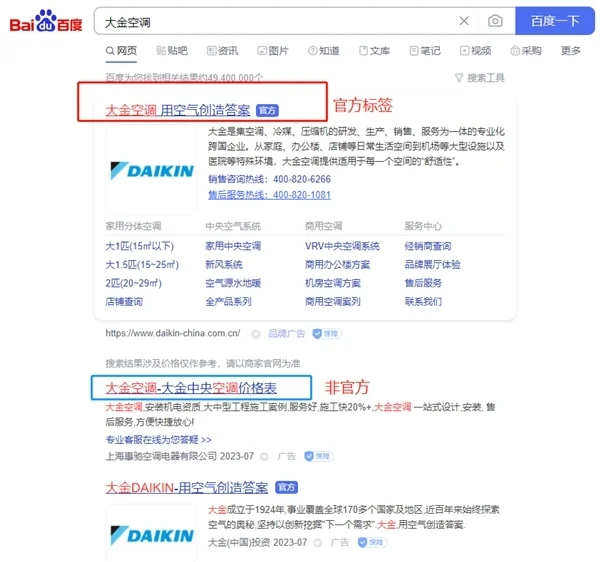The height and width of the screenshot is (562, 600).
Task: Click the 官方 badge beside 大金空调 title
Action: coord(267,111)
